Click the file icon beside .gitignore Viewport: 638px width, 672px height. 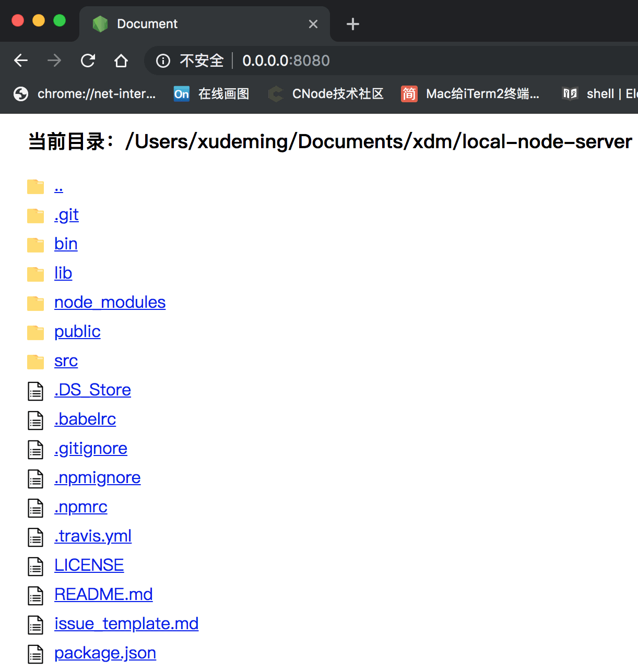tap(36, 450)
